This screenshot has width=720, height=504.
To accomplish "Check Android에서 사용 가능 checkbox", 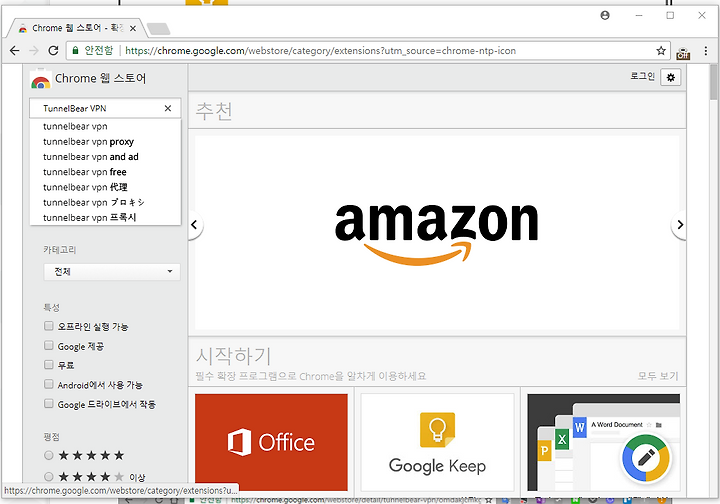I will 49,384.
